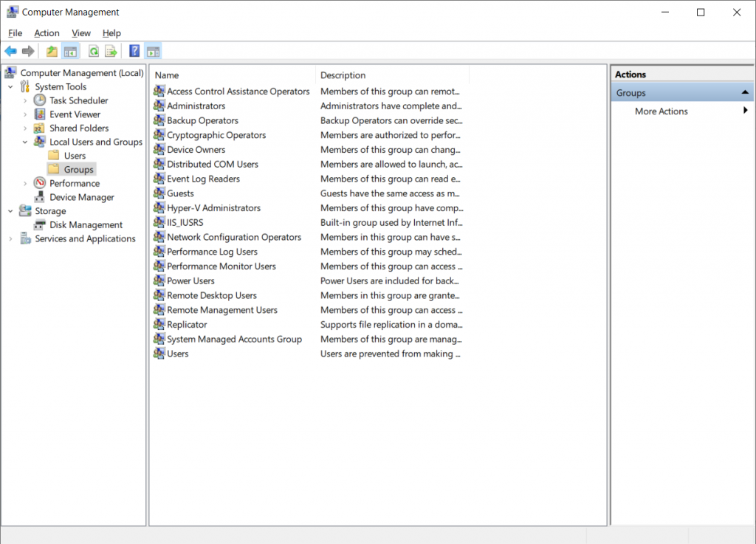The width and height of the screenshot is (756, 544).
Task: Select the Computer Management (Local) root icon
Action: (10, 73)
